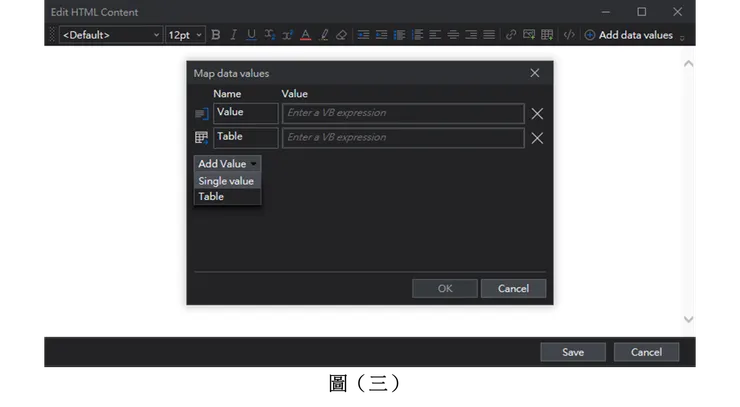Maximize the Edit HTML Content window
The image size is (740, 407).
[x=642, y=12]
